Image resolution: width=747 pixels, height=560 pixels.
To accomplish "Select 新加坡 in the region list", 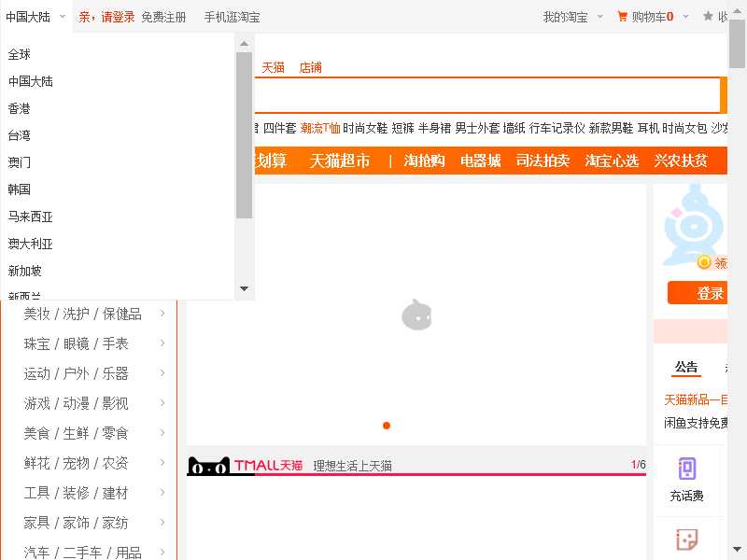I will 25,271.
